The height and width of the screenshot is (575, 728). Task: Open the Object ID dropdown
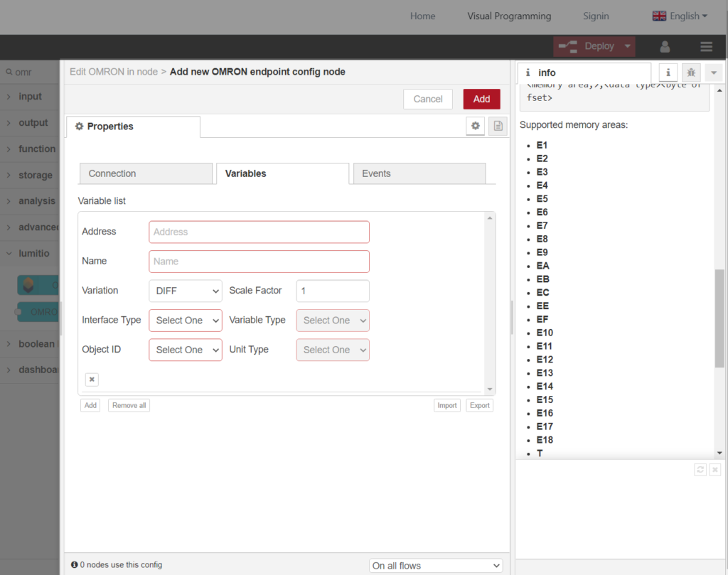[x=186, y=350]
